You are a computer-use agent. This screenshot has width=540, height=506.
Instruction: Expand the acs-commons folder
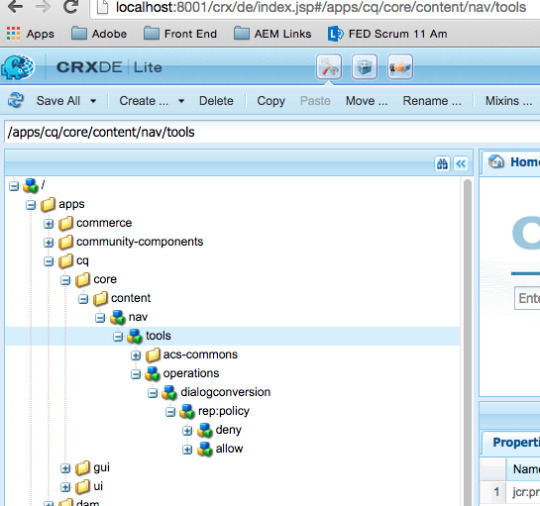(x=136, y=355)
